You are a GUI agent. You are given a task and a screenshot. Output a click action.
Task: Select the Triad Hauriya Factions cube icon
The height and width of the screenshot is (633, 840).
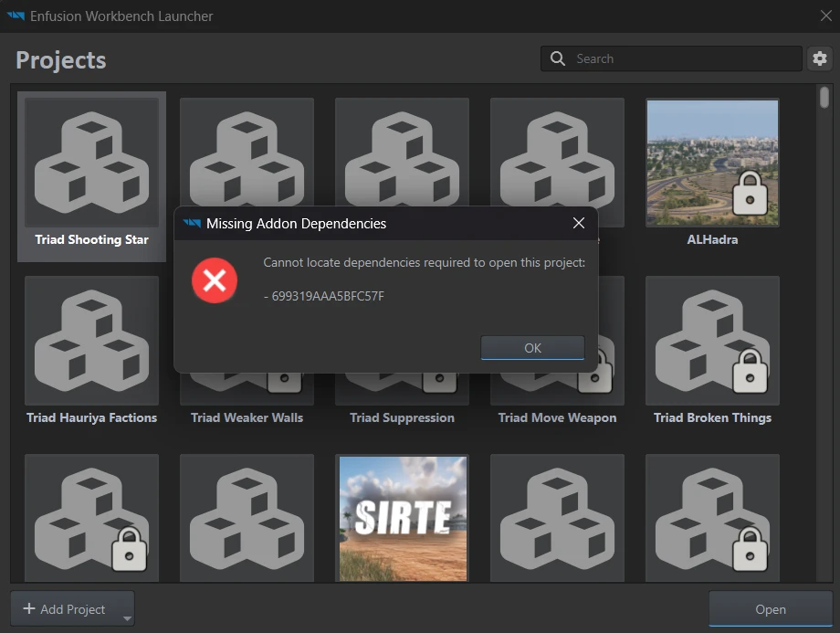(x=91, y=341)
